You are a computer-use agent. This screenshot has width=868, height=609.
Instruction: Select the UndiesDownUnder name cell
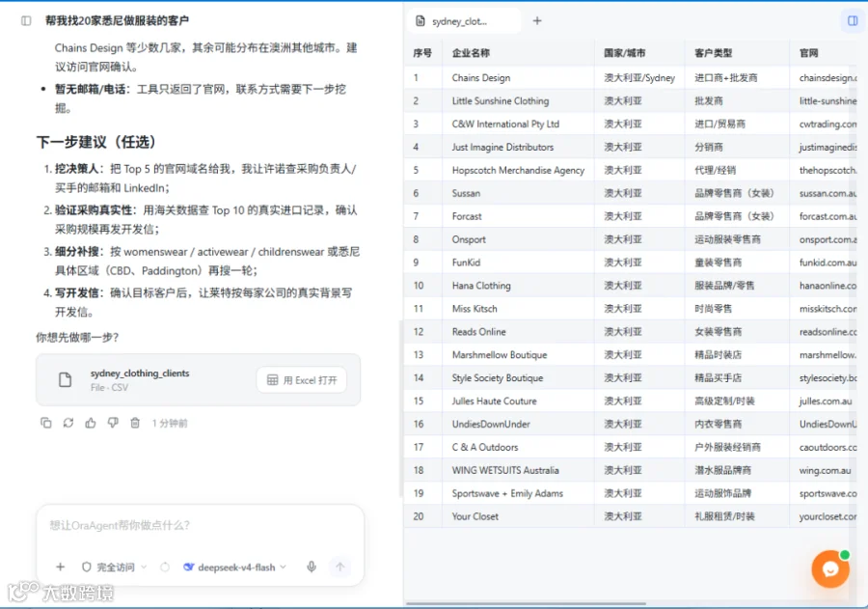point(518,424)
